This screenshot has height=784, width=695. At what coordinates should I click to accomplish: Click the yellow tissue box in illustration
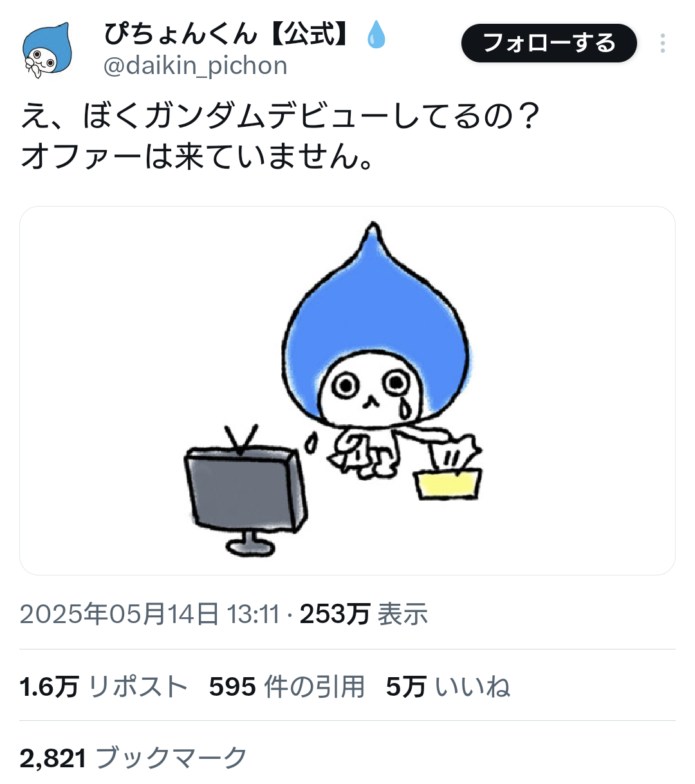pos(448,483)
